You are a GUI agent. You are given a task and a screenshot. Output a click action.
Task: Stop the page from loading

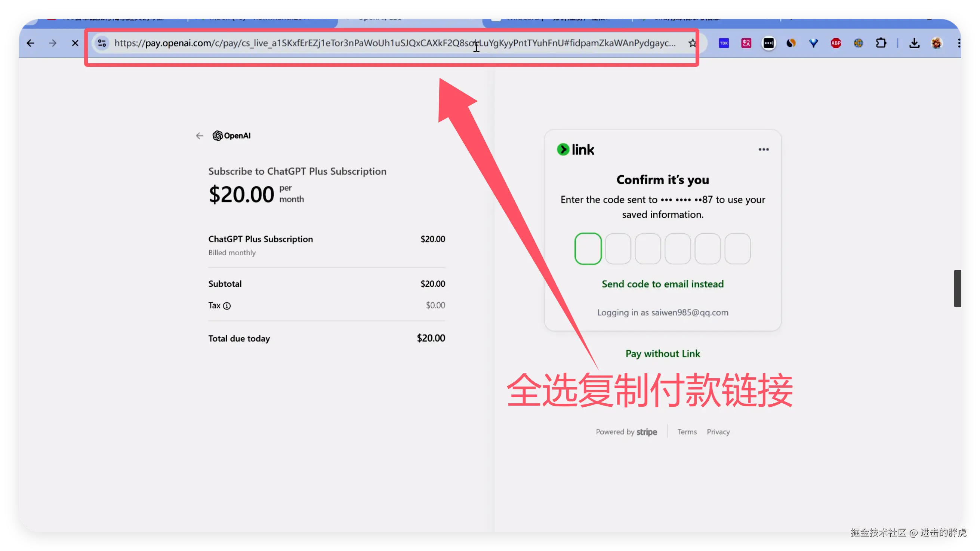point(75,43)
